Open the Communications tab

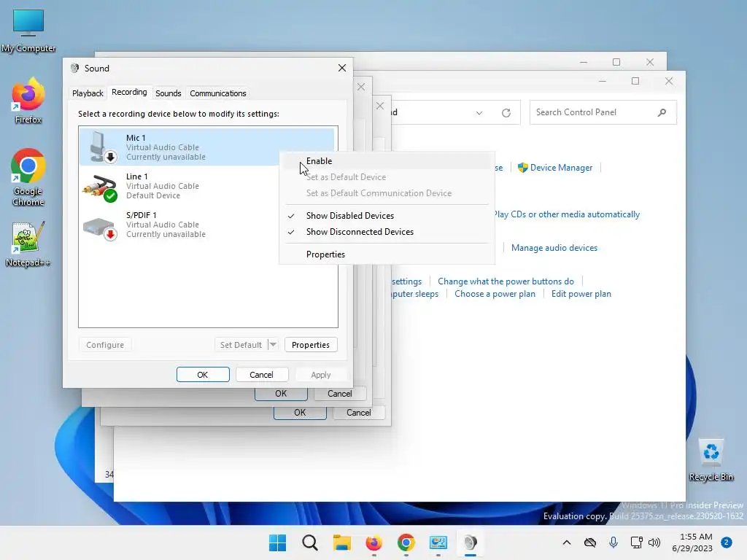coord(217,93)
